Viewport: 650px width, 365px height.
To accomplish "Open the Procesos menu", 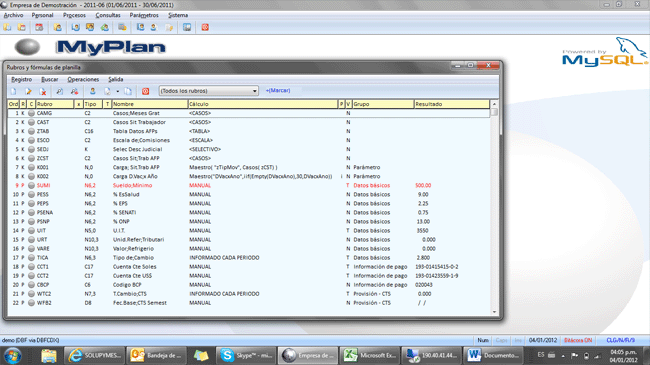I will tap(74, 15).
